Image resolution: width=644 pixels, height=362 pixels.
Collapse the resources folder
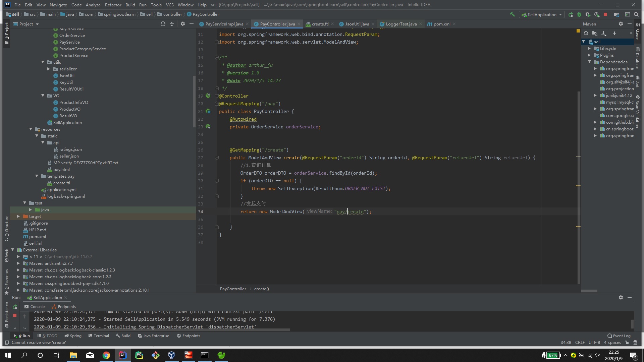[x=31, y=129]
